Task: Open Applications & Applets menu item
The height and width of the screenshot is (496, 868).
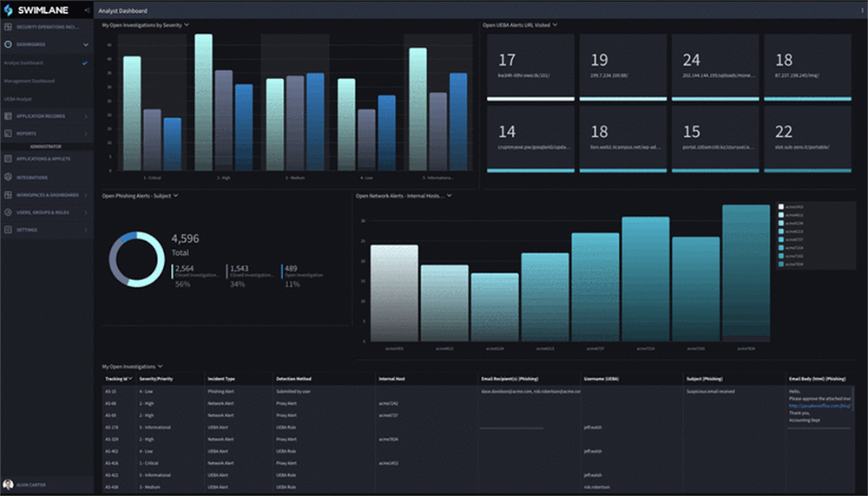Action: pos(43,159)
